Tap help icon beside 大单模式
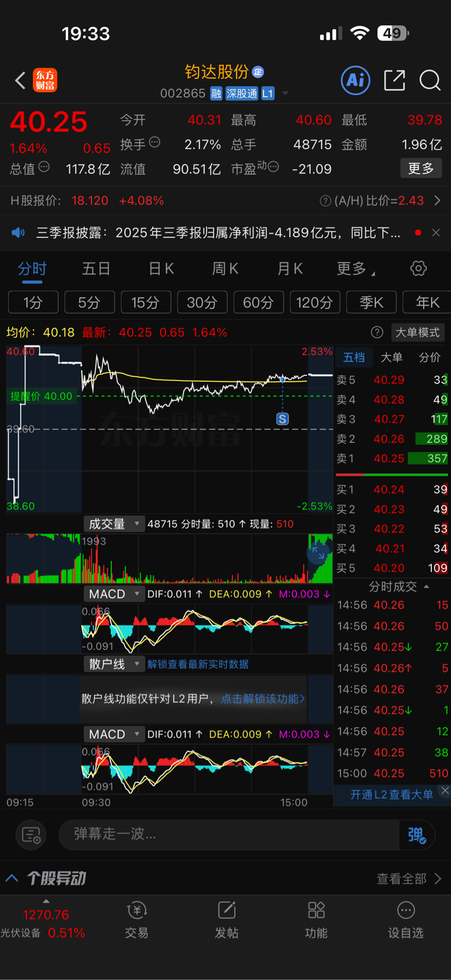 tap(377, 332)
